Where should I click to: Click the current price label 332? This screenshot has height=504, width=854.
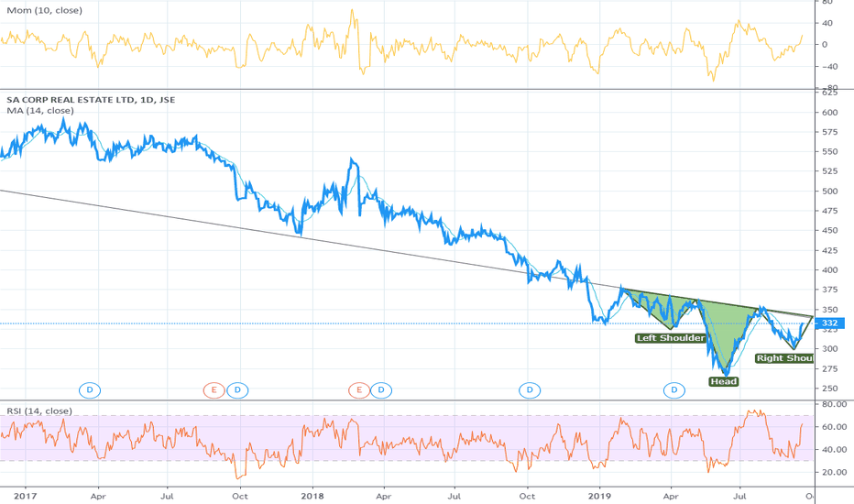pos(830,323)
